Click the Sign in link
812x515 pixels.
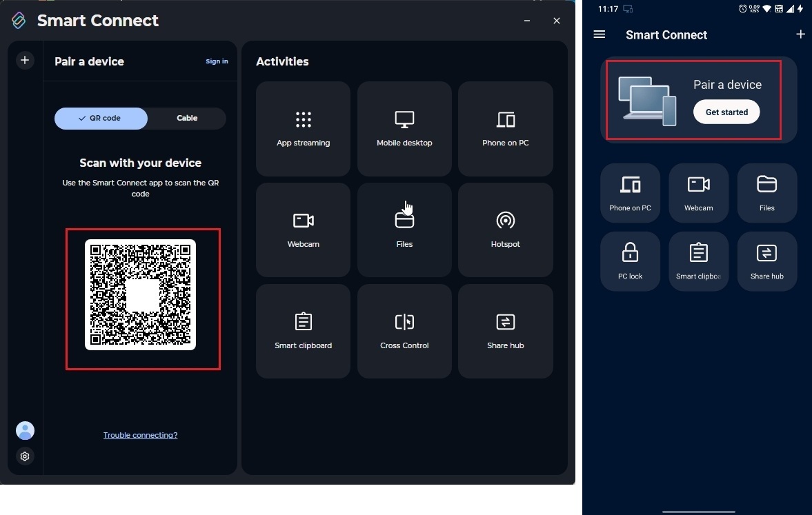pyautogui.click(x=217, y=61)
